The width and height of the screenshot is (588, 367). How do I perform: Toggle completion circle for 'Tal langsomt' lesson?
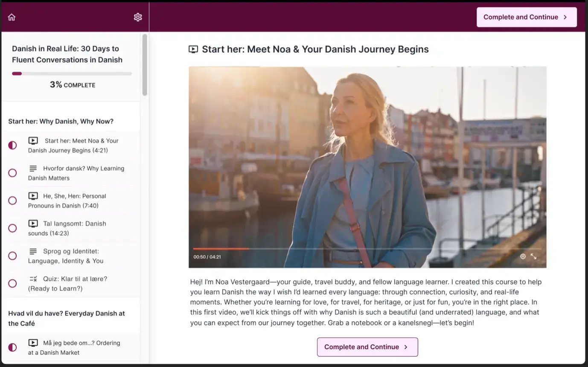click(x=13, y=228)
